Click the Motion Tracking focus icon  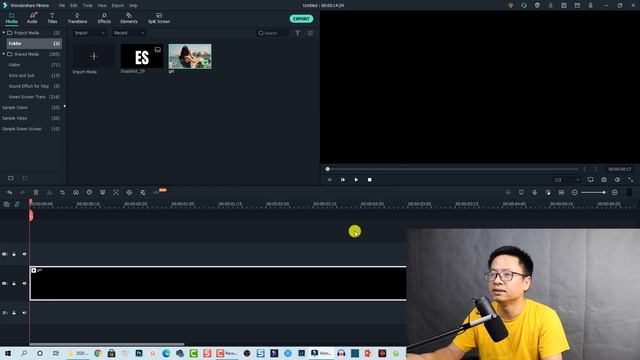tap(116, 192)
